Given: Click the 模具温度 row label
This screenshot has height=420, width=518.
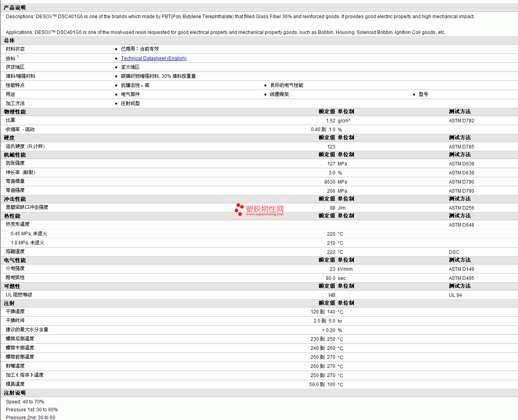Looking at the screenshot, I should (15, 384).
